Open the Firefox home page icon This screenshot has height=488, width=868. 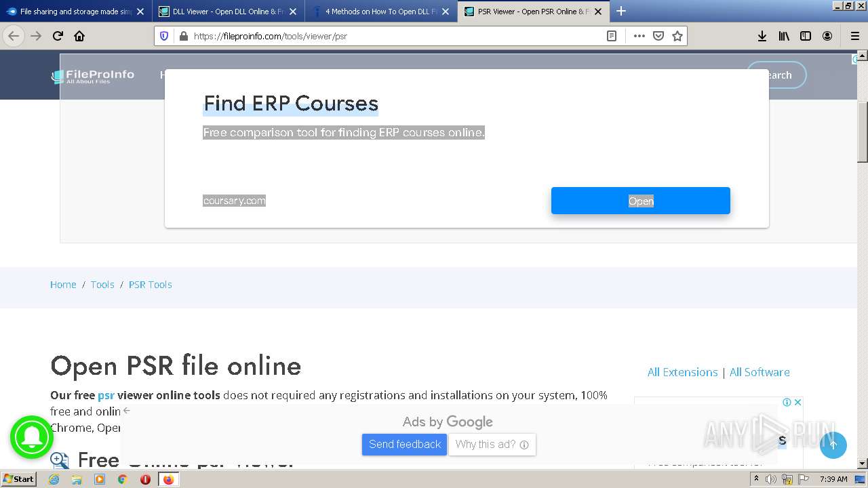click(x=79, y=36)
